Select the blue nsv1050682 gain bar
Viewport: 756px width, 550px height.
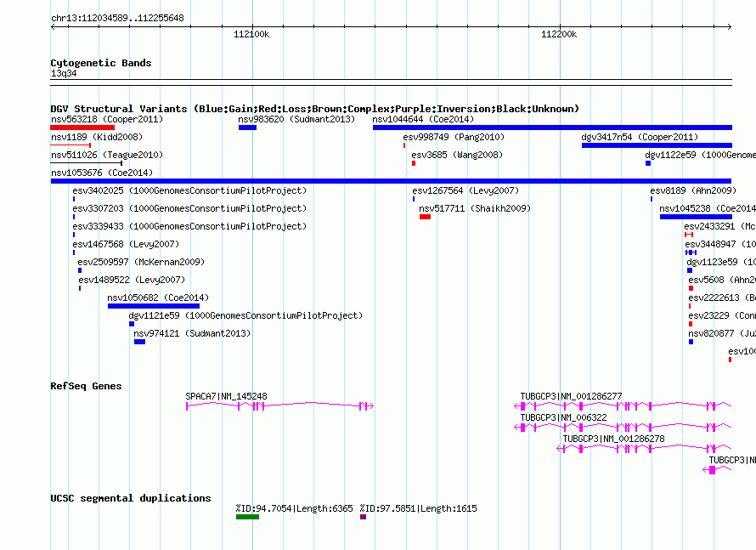coord(154,306)
